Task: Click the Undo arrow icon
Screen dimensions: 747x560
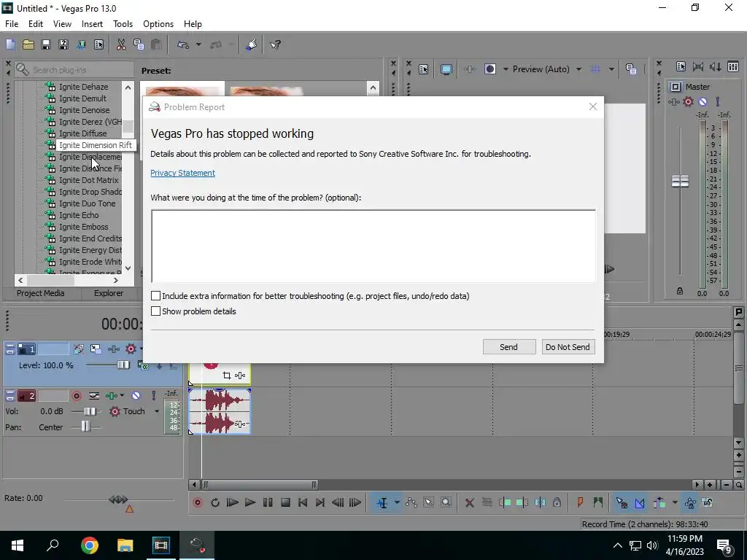Action: click(x=183, y=44)
